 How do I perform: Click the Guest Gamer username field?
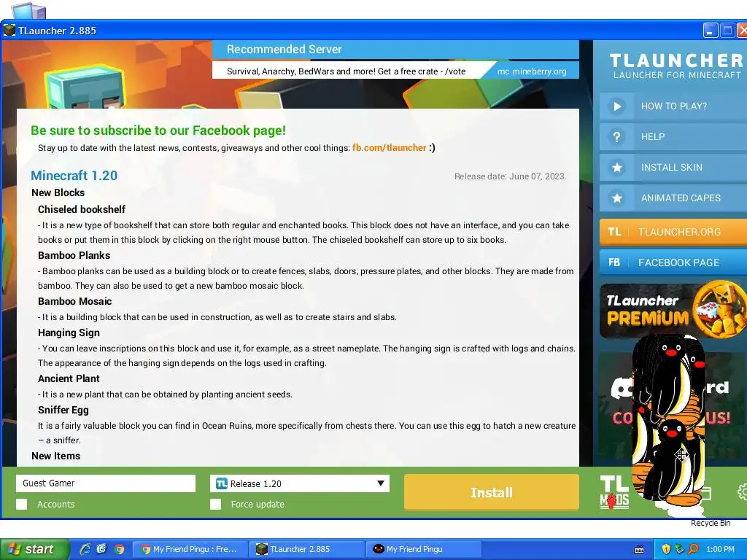[x=106, y=483]
